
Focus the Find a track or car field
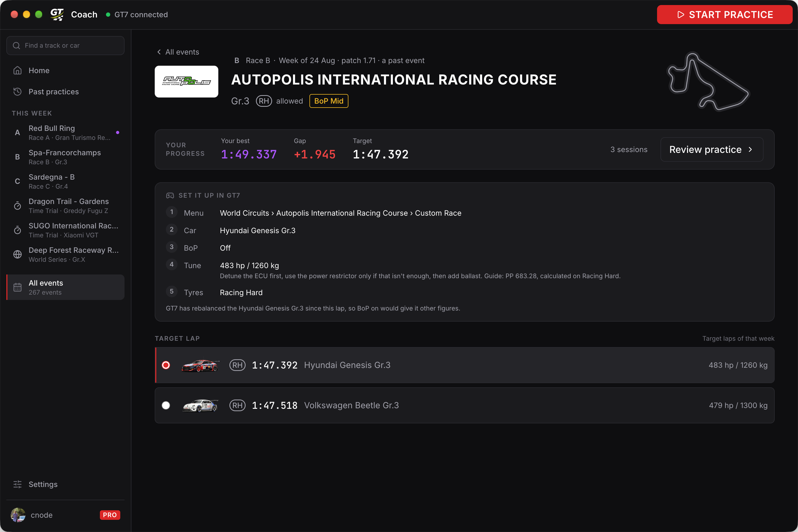click(x=65, y=46)
